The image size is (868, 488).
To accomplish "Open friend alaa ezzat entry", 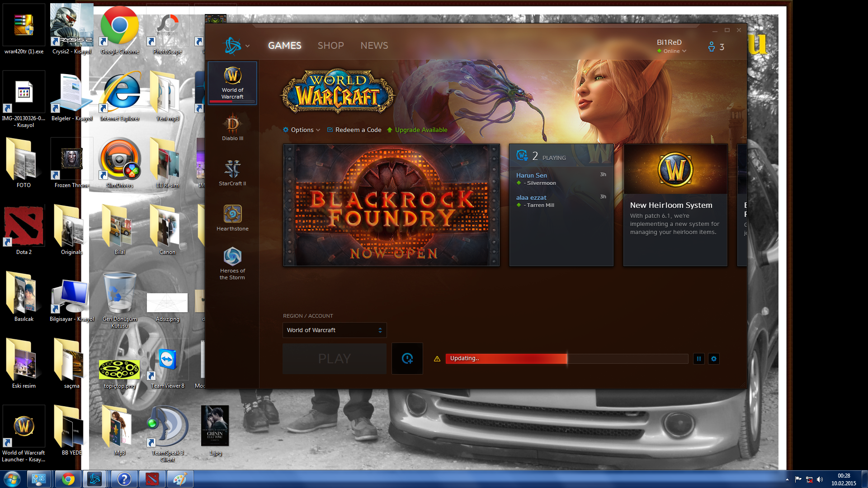I will tap(561, 201).
